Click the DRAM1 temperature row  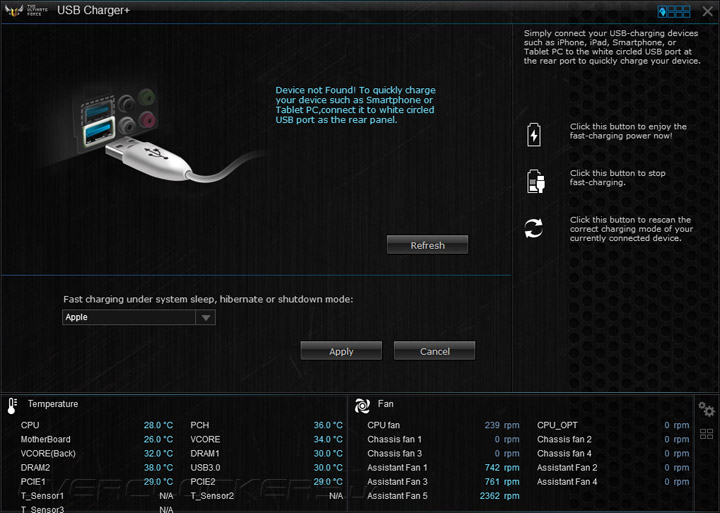266,454
